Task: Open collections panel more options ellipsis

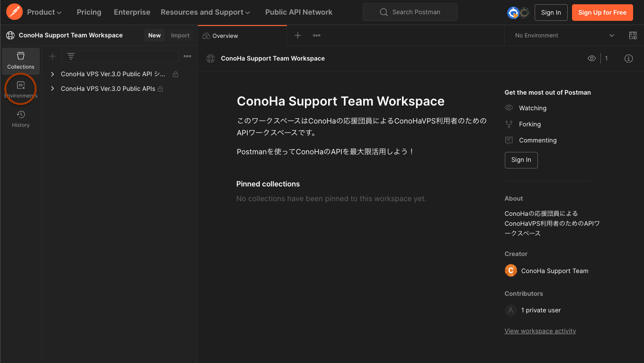Action: click(x=188, y=56)
